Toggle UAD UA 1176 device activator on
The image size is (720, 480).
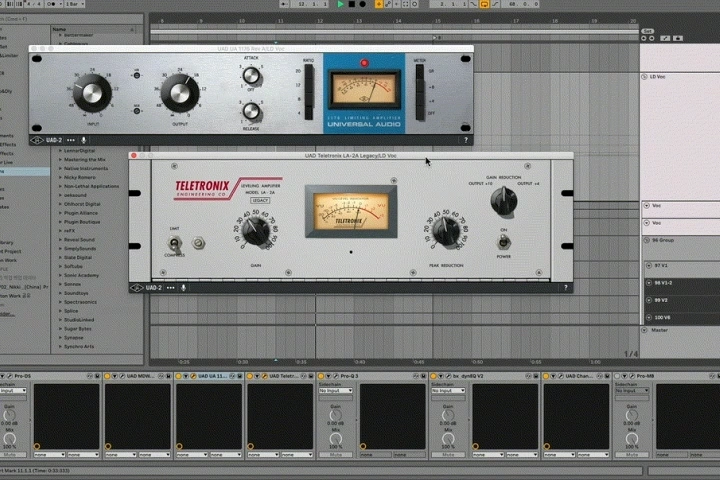click(179, 376)
